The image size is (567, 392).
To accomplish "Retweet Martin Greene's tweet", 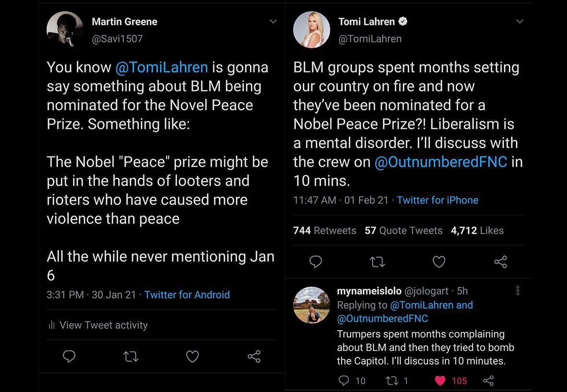I will coord(130,357).
